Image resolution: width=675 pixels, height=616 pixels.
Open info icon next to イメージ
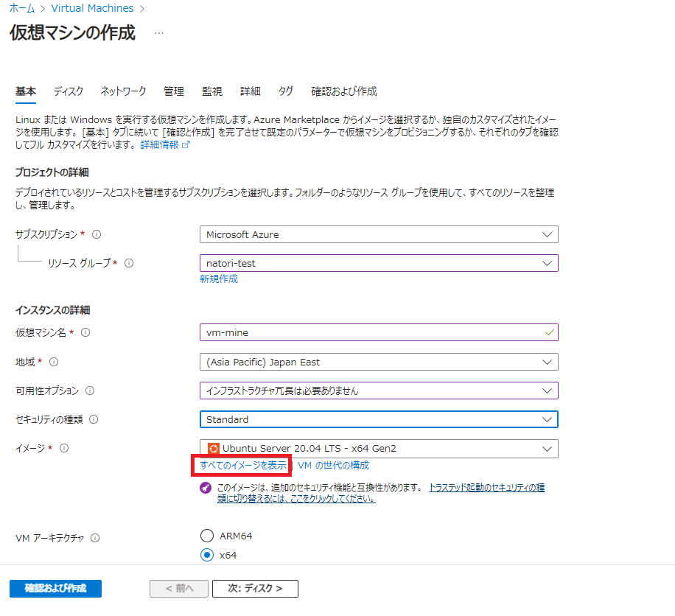click(64, 448)
